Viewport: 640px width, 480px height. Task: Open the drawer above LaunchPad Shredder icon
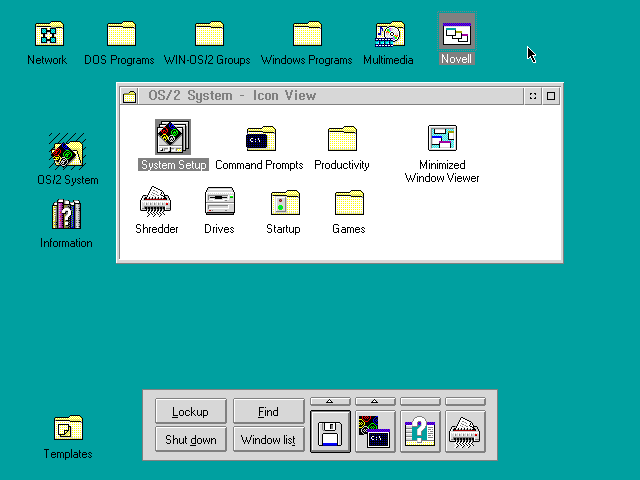[465, 402]
